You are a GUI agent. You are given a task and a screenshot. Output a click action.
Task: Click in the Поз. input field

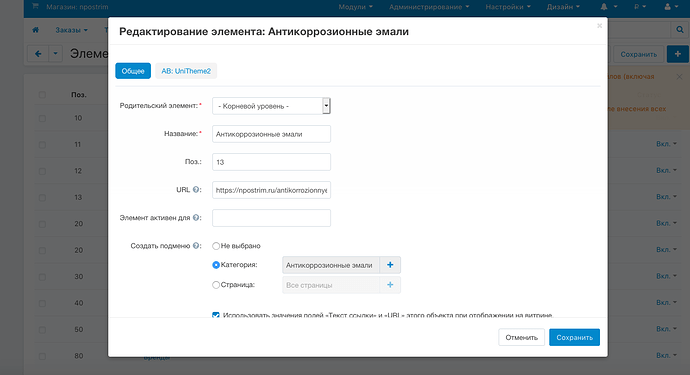point(271,162)
